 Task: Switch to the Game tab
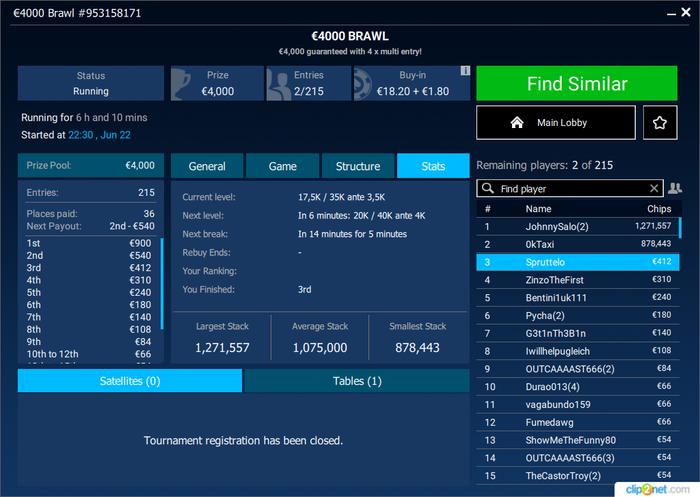coord(283,166)
